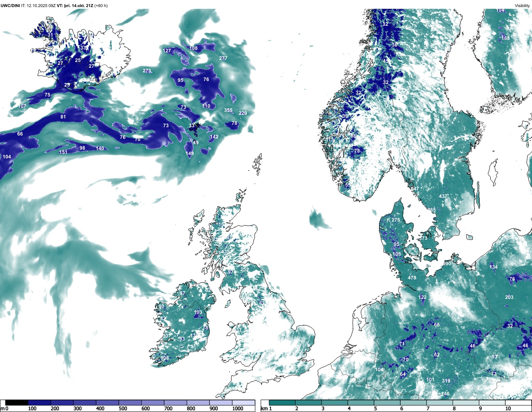Click the '990' value near the Baltic coast
Viewport: 532px width, 412px height.
[447, 264]
